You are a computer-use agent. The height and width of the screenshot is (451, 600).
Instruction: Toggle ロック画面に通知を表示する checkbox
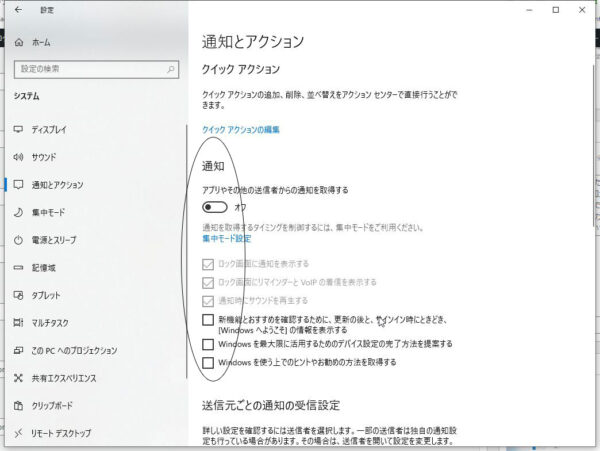[x=208, y=264]
